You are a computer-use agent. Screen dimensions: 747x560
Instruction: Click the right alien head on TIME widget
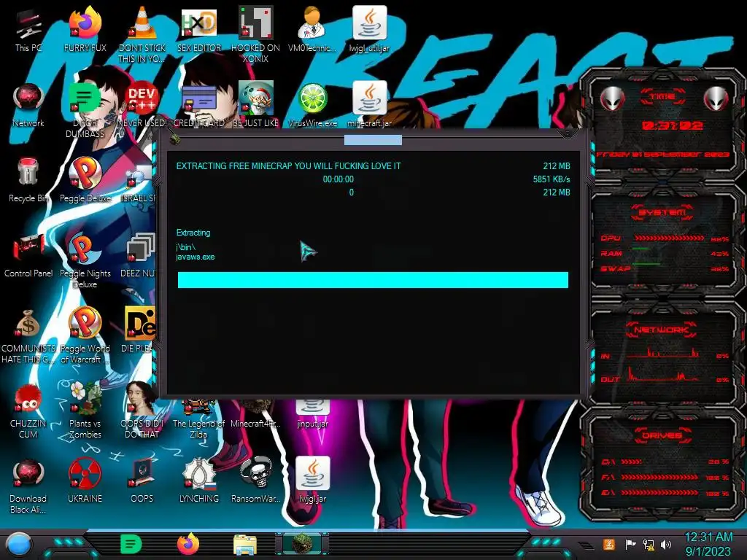tap(716, 98)
